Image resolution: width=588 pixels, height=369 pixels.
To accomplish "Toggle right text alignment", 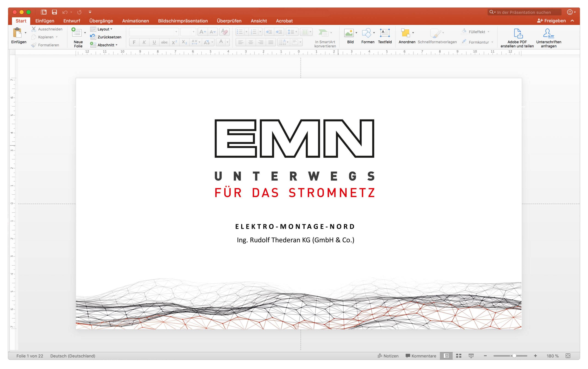I will [x=260, y=42].
